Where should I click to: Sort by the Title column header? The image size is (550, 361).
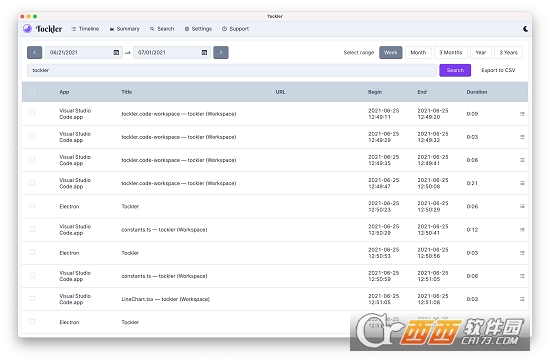point(127,92)
